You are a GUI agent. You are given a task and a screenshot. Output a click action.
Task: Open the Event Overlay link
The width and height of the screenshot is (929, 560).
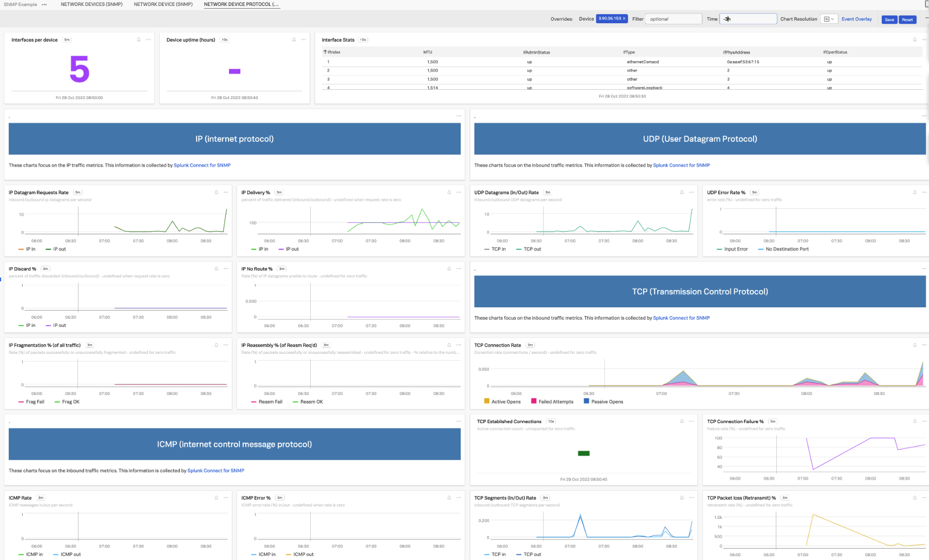856,18
